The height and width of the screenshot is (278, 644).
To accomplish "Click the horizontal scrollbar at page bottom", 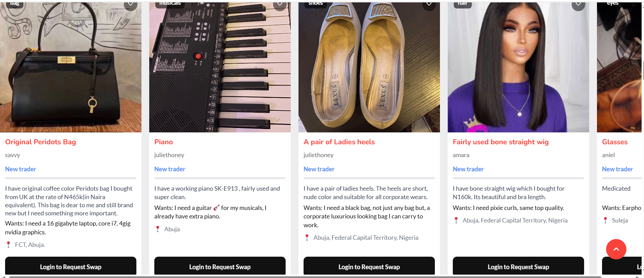I will 305,277.
